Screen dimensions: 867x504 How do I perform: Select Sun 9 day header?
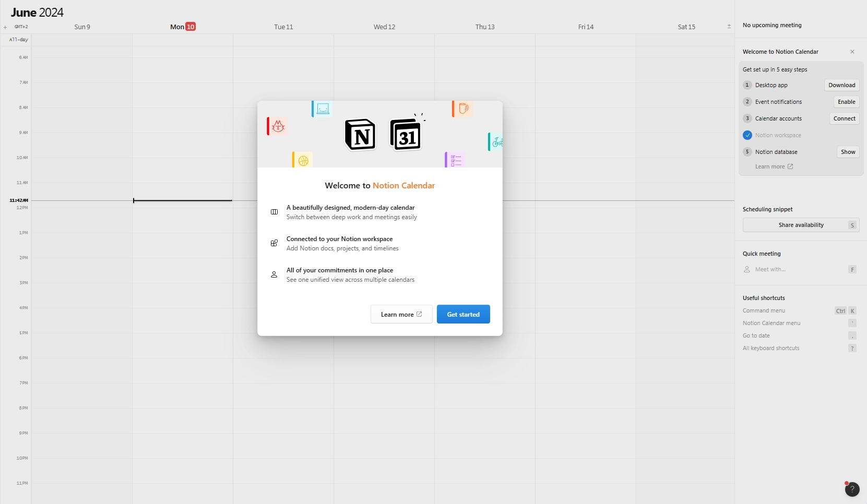(x=82, y=27)
